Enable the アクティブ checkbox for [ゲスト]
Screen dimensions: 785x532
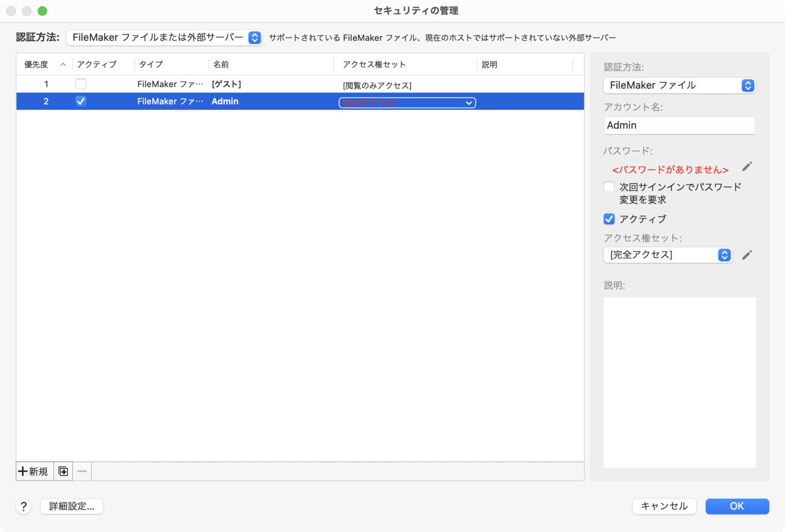point(80,83)
